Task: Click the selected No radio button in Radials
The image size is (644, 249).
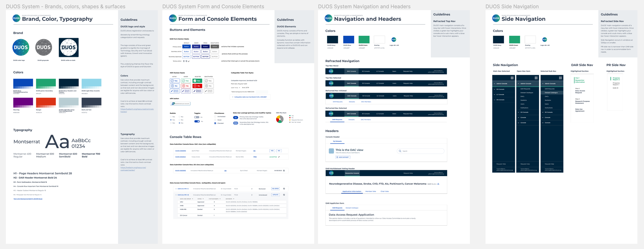Action: pyautogui.click(x=180, y=123)
